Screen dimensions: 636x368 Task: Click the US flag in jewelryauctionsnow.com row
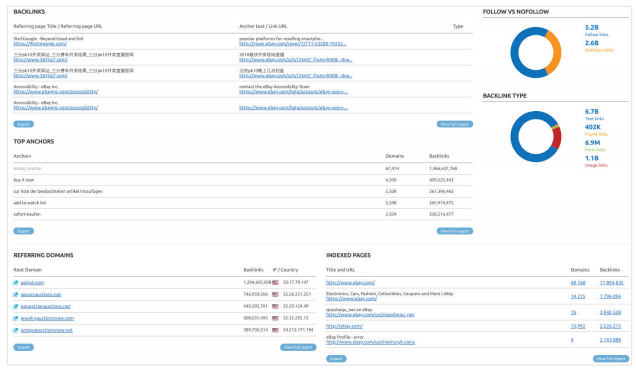275,318
